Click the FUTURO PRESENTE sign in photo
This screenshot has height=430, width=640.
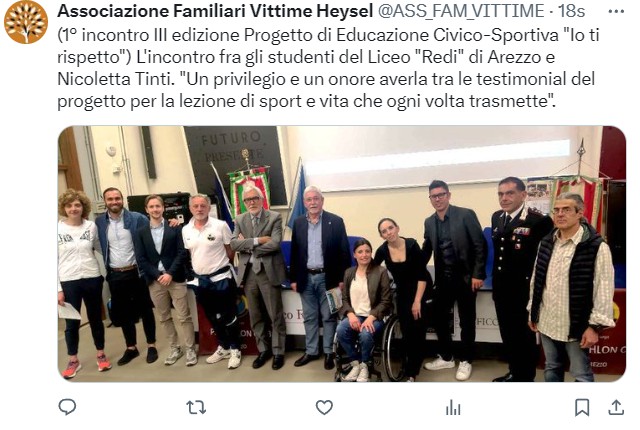coord(233,146)
